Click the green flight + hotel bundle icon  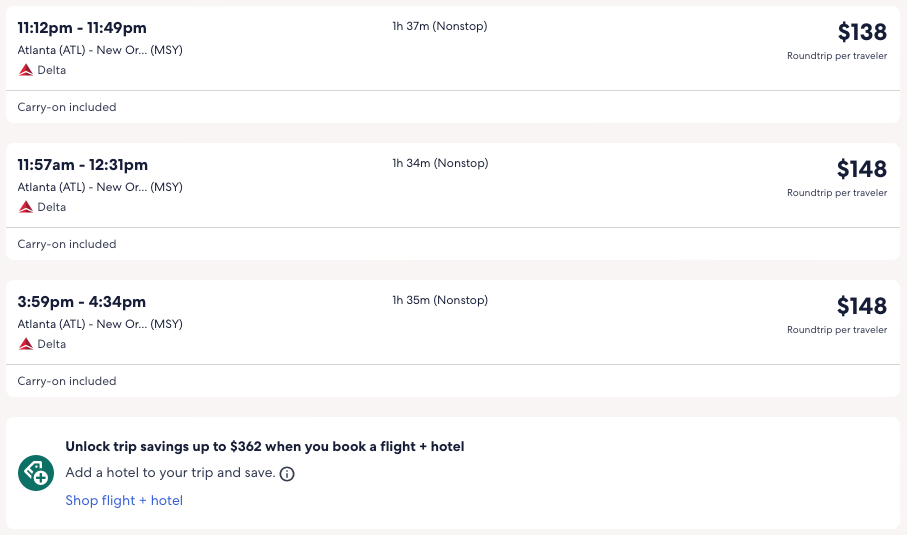[x=36, y=473]
